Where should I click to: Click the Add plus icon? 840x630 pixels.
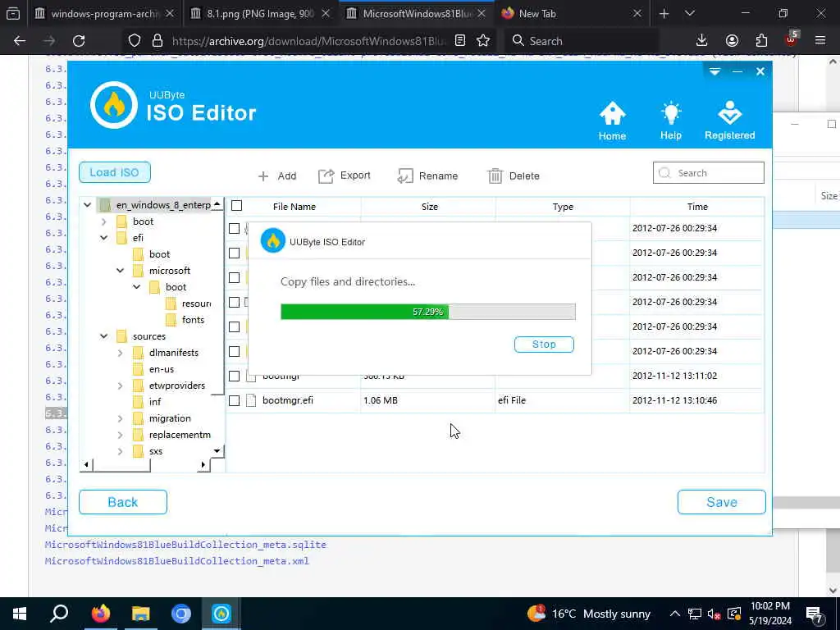[x=263, y=176]
